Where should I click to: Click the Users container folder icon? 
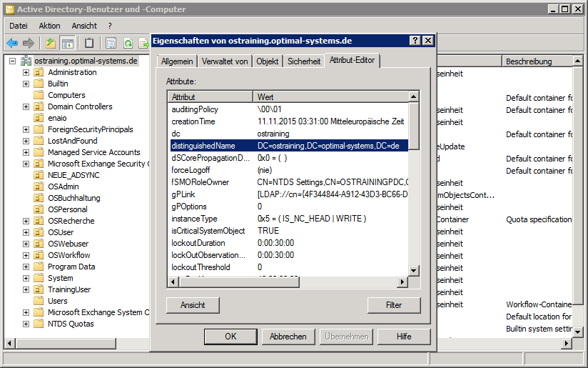39,301
